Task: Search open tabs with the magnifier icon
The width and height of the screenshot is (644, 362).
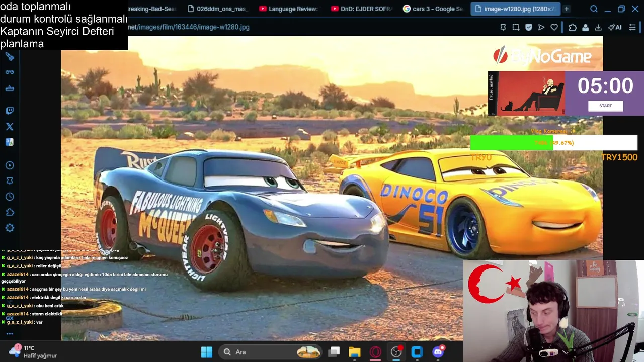Action: click(x=594, y=9)
